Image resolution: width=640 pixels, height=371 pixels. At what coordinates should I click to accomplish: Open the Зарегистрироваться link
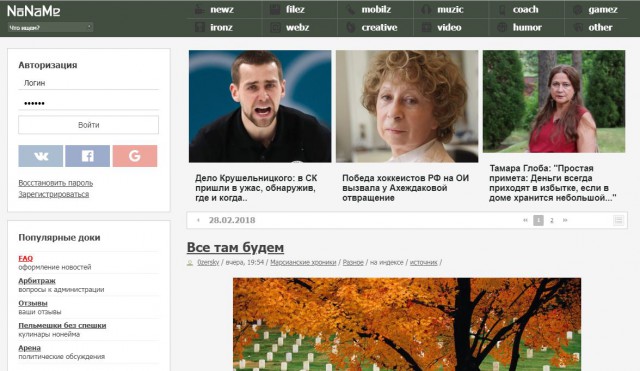(53, 194)
